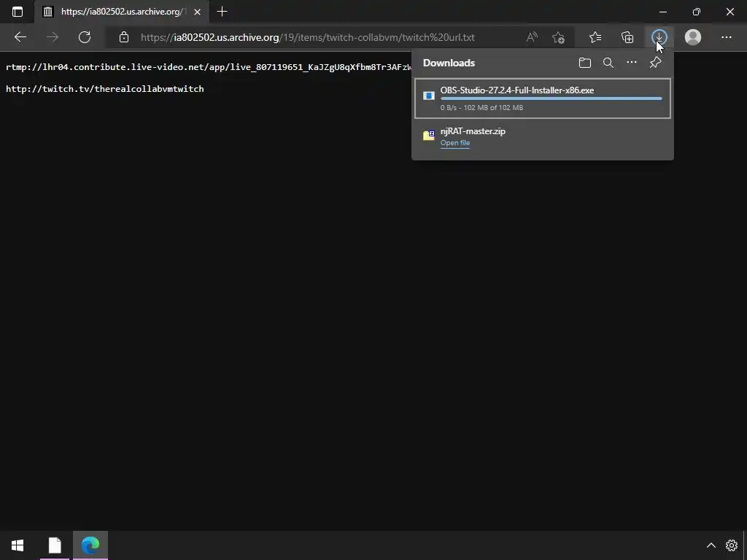Screen dimensions: 747x560
Task: Close the archive.org tab
Action: click(197, 12)
